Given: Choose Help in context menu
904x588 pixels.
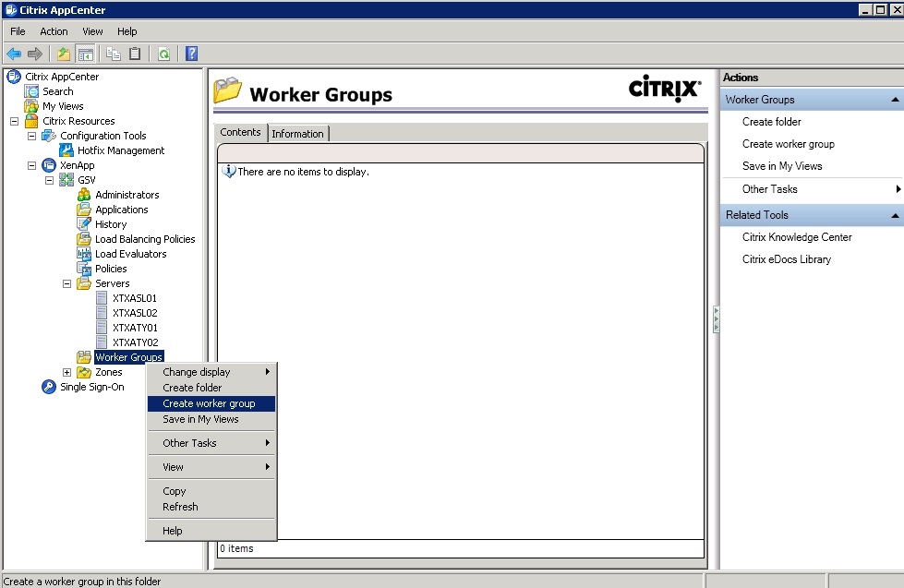Looking at the screenshot, I should pyautogui.click(x=211, y=531).
